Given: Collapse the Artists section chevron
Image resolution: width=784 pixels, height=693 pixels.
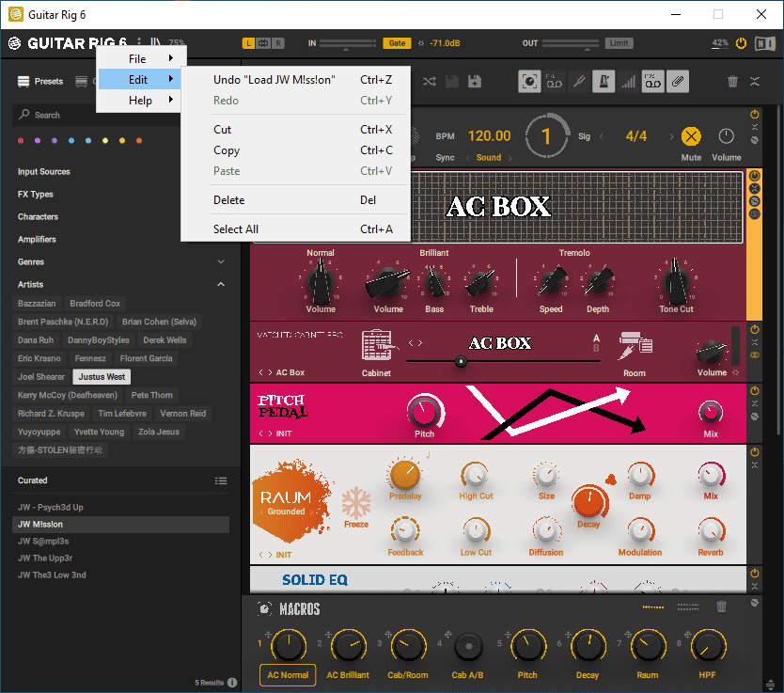Looking at the screenshot, I should 221,285.
